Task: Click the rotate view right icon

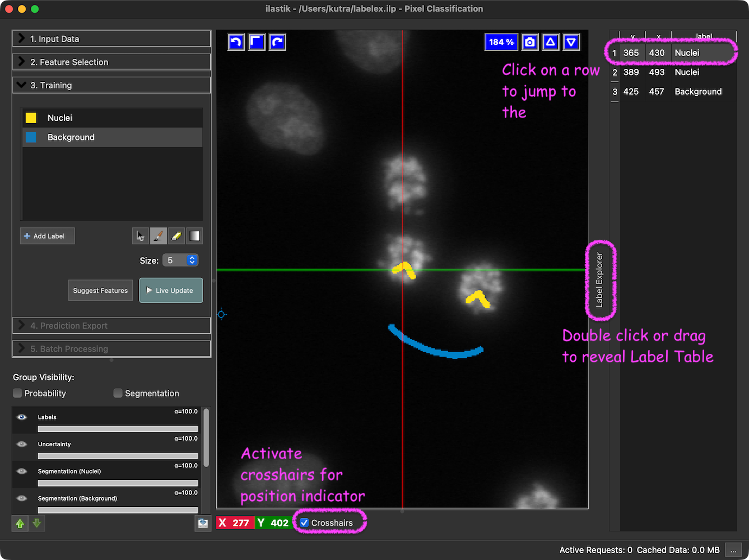Action: coord(277,42)
